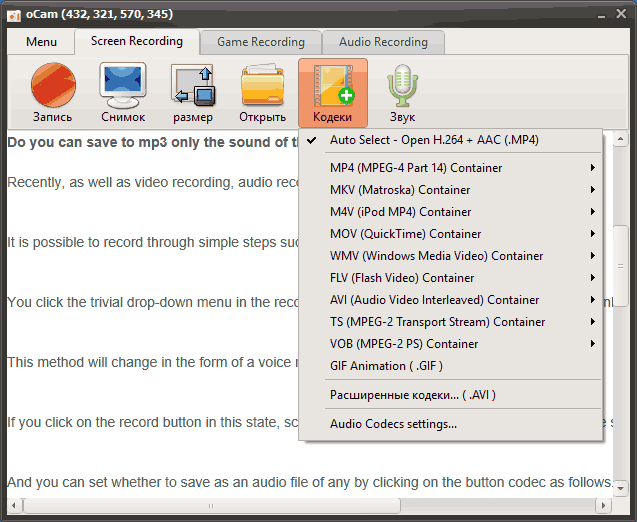The width and height of the screenshot is (637, 522).
Task: Click the red Запись record icon
Action: [x=53, y=85]
